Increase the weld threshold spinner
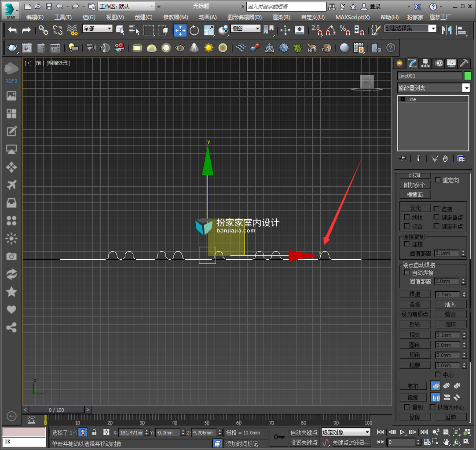476x450 pixels. coord(464,293)
